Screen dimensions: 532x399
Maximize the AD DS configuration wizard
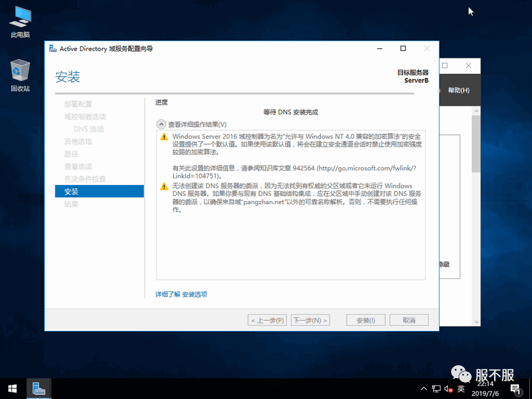pos(403,48)
